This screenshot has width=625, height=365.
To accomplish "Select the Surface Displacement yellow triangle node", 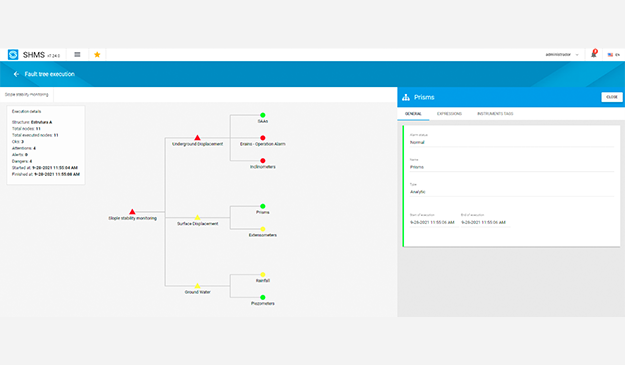I will click(x=197, y=217).
